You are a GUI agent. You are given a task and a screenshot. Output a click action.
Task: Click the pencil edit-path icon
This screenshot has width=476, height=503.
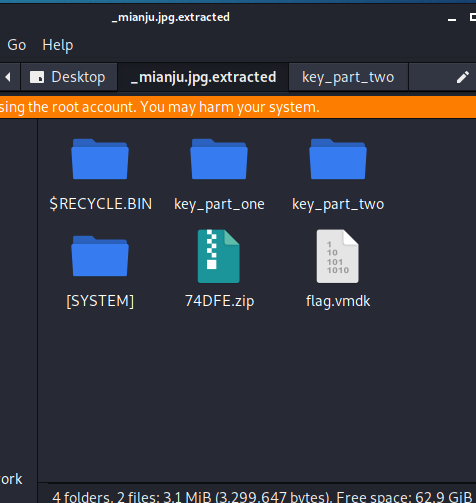tap(463, 77)
